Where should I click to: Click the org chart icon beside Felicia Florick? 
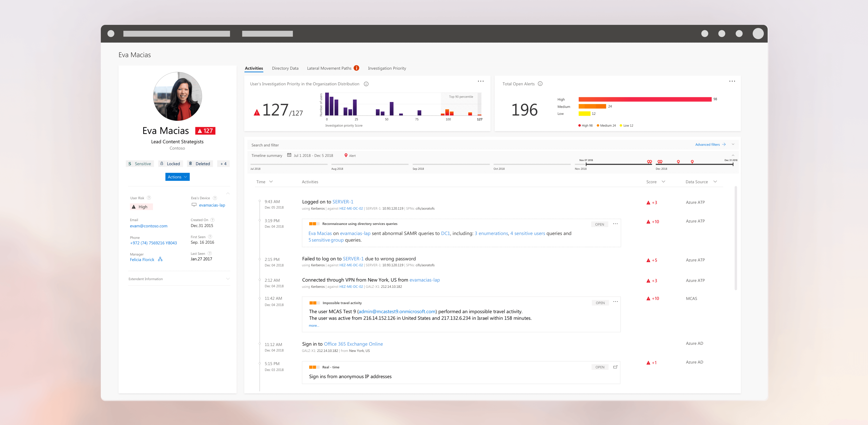[160, 260]
